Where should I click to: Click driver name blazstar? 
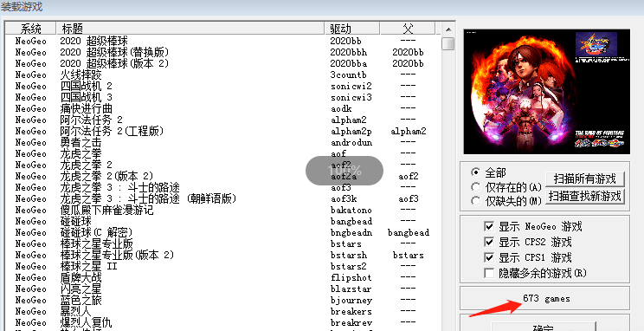tap(351, 289)
